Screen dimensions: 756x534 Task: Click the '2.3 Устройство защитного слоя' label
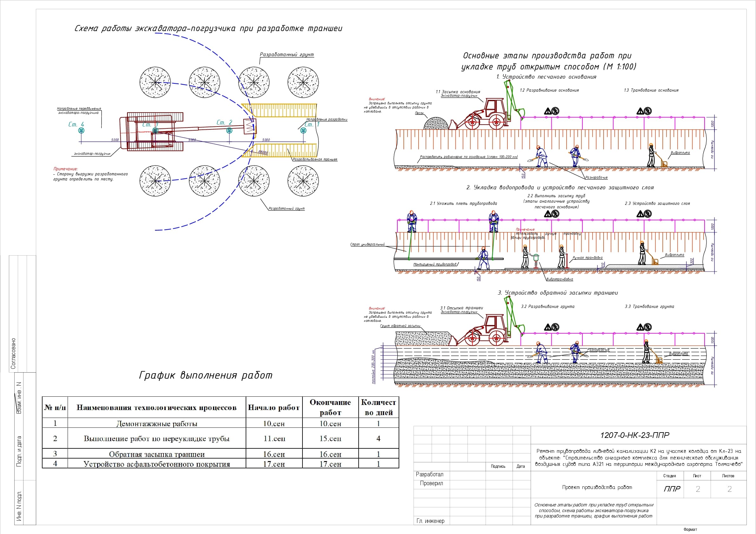(657, 203)
